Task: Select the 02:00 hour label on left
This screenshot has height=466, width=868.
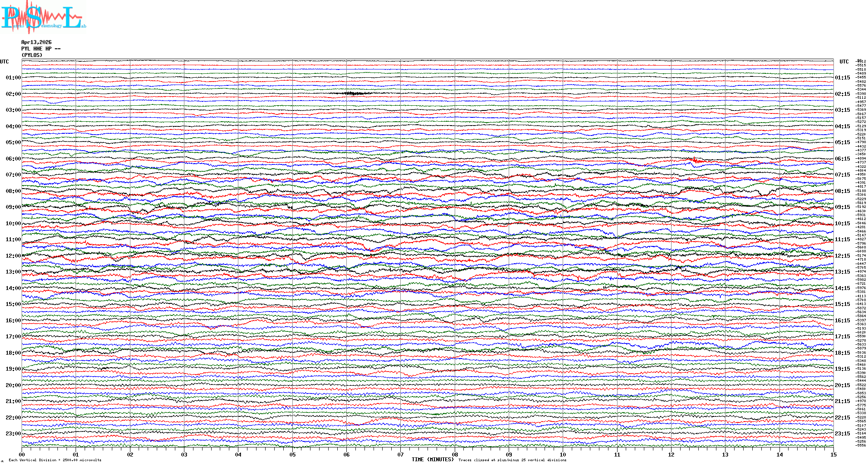Action: click(x=13, y=94)
